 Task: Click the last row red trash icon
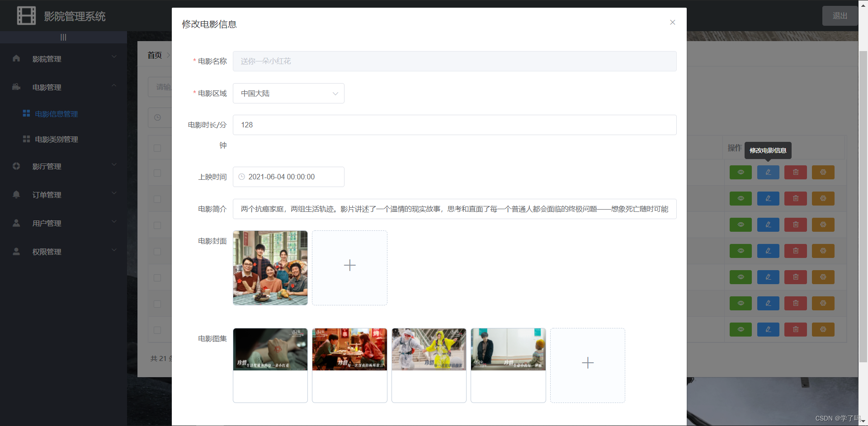point(796,329)
